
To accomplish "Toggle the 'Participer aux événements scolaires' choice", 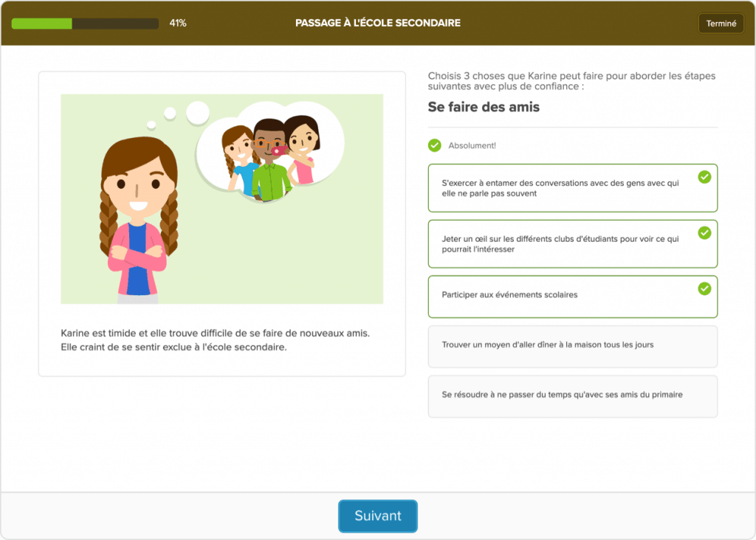I will click(x=573, y=296).
